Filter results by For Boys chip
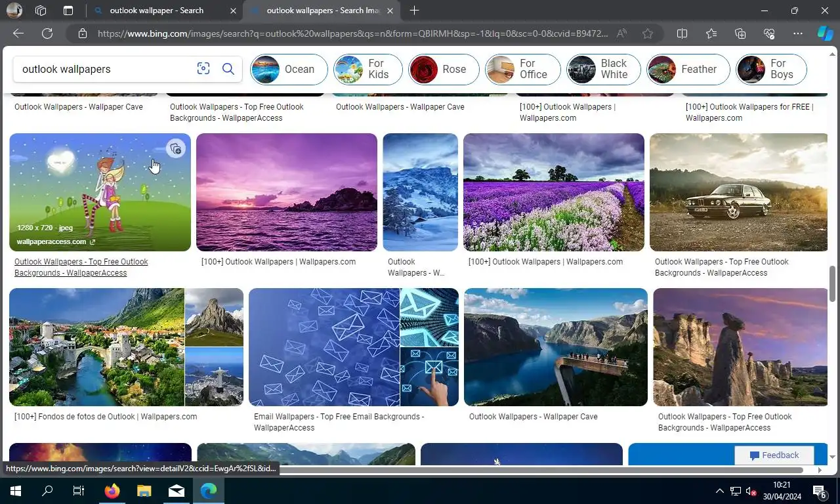Viewport: 840px width, 504px height. pyautogui.click(x=771, y=70)
